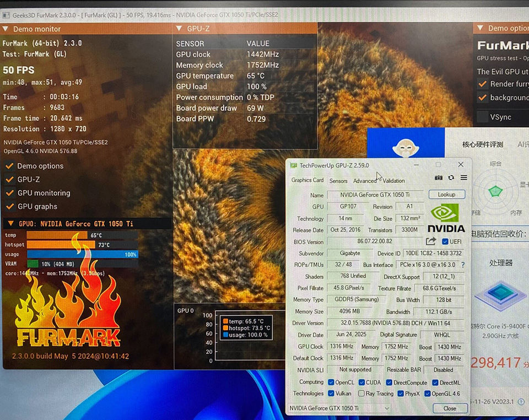
Task: Toggle the DirectCompute checkbox
Action: [389, 382]
